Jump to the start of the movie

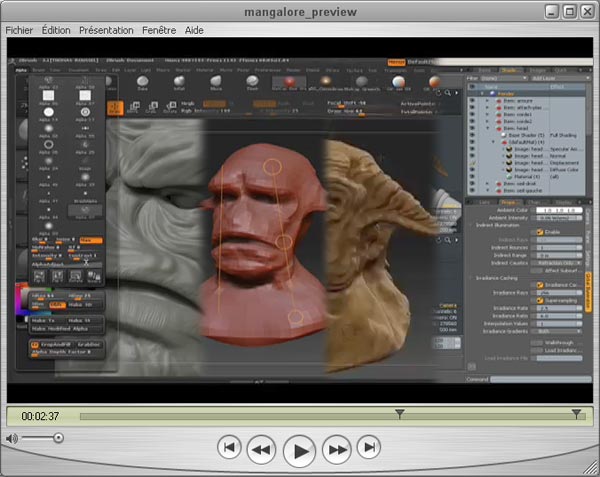[x=229, y=447]
